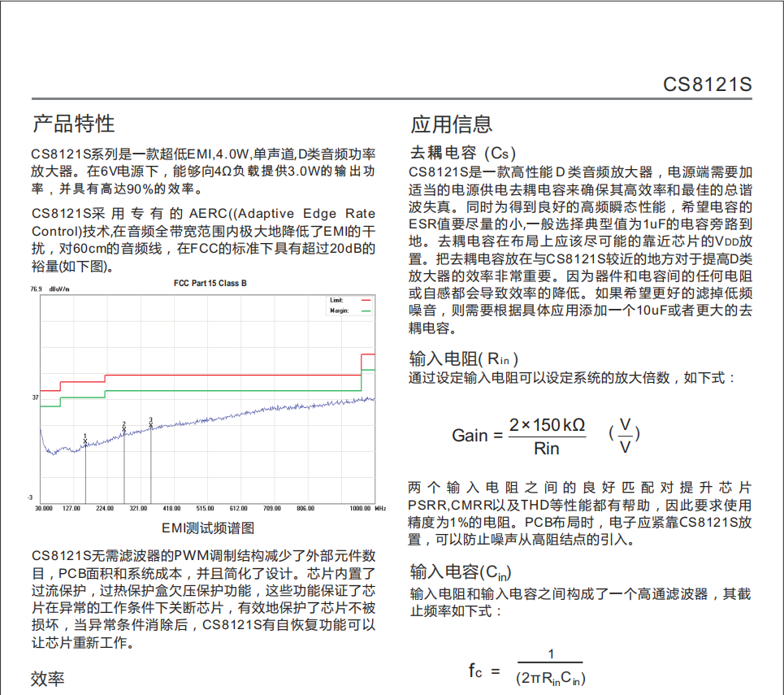The width and height of the screenshot is (784, 695).
Task: Click marker 3 on the EMI spectrum
Action: click(x=151, y=422)
